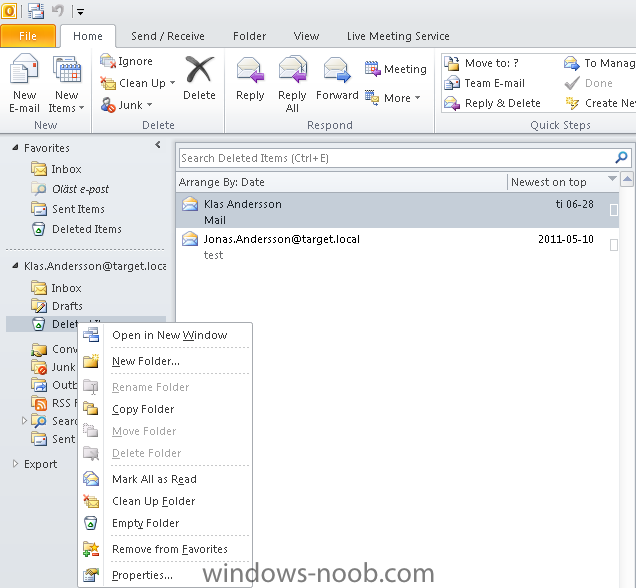This screenshot has height=588, width=636.
Task: Click the Outlook application icon
Action: 9,11
